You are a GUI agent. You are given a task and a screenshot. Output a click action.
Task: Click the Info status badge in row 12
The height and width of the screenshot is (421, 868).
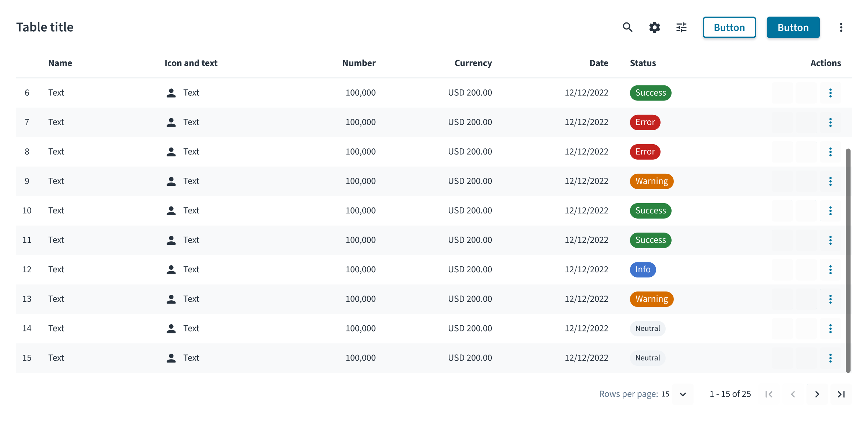[643, 269]
